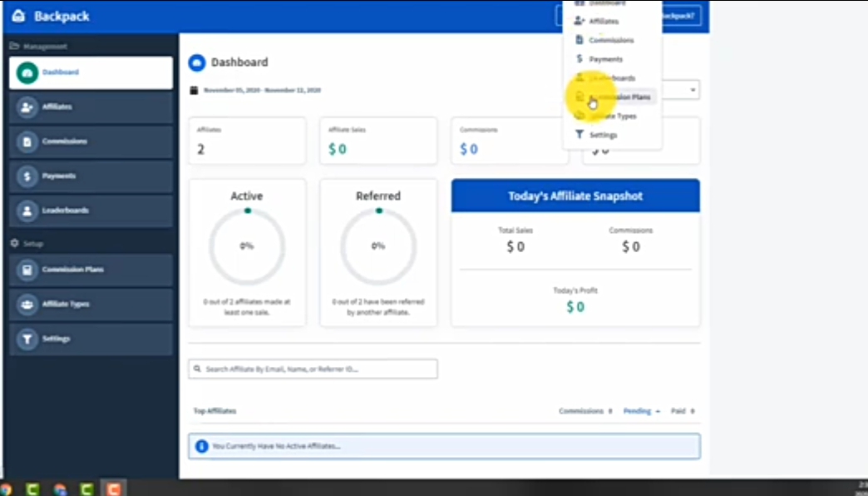Sort Top Affiliates by Pending column
Viewport: 868px width, 496px height.
point(642,411)
